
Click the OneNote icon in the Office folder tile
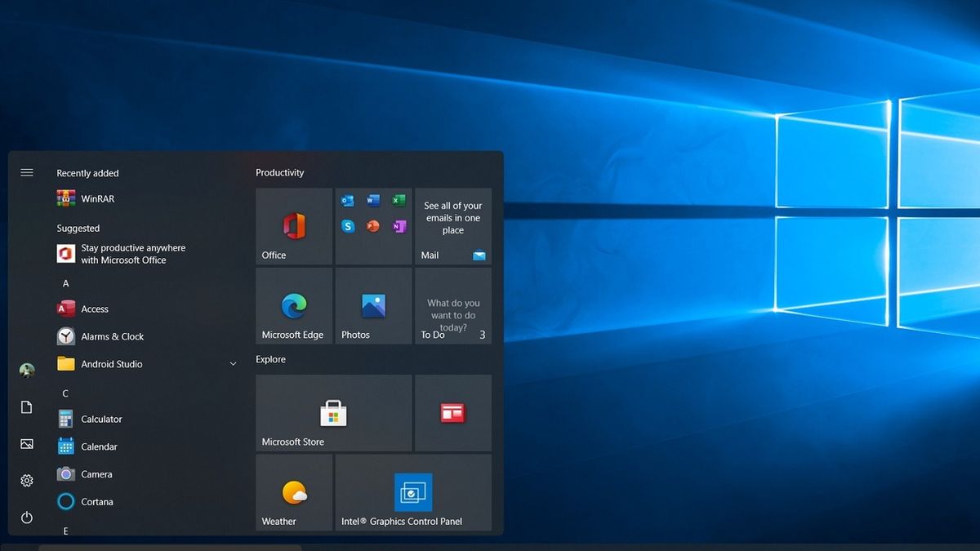coord(399,226)
